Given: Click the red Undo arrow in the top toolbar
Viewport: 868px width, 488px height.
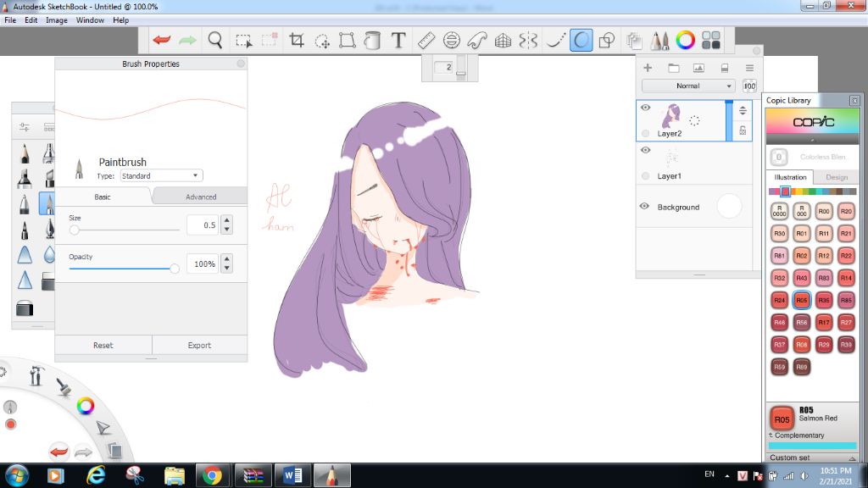Looking at the screenshot, I should [x=162, y=40].
